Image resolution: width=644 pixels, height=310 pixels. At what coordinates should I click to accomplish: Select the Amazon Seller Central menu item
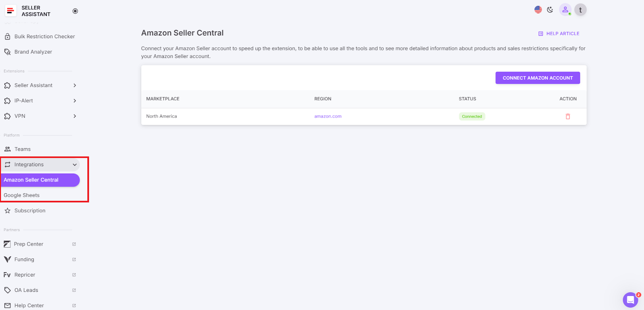pos(31,180)
